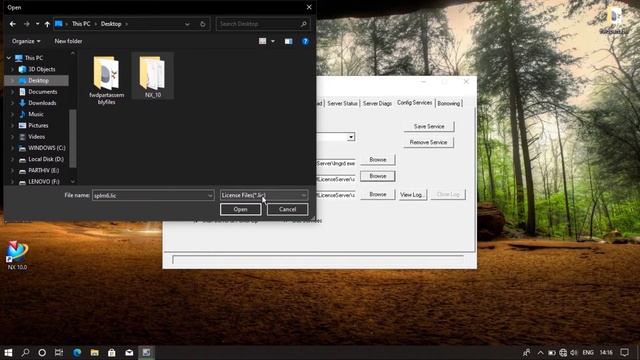This screenshot has width=640, height=360.
Task: Cancel the Open dialog
Action: tap(287, 209)
